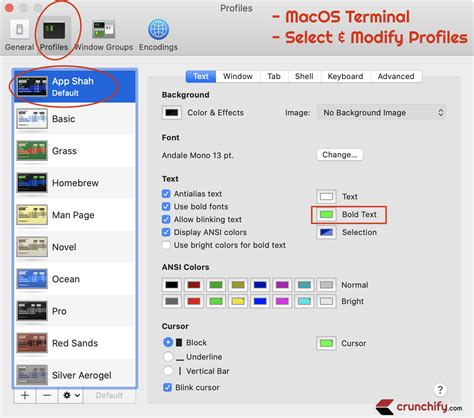Click the Normal cyan ANSI swatch
474x418 pixels.
click(x=304, y=285)
